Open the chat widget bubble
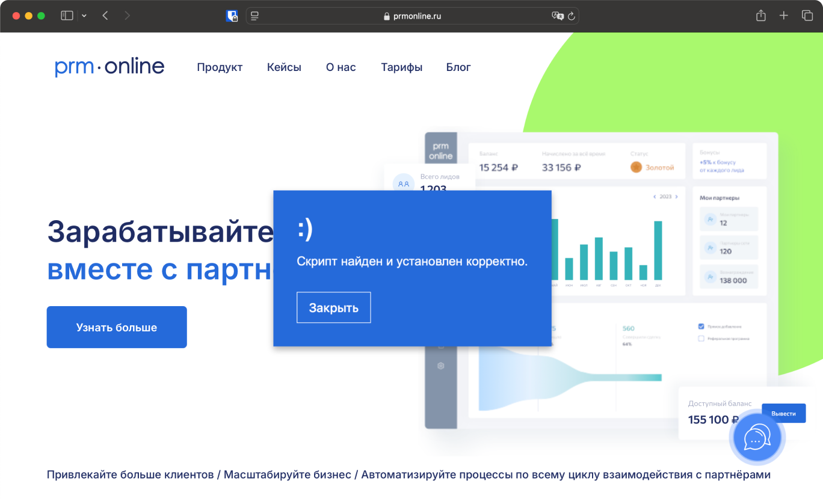The height and width of the screenshot is (504, 823). (756, 438)
